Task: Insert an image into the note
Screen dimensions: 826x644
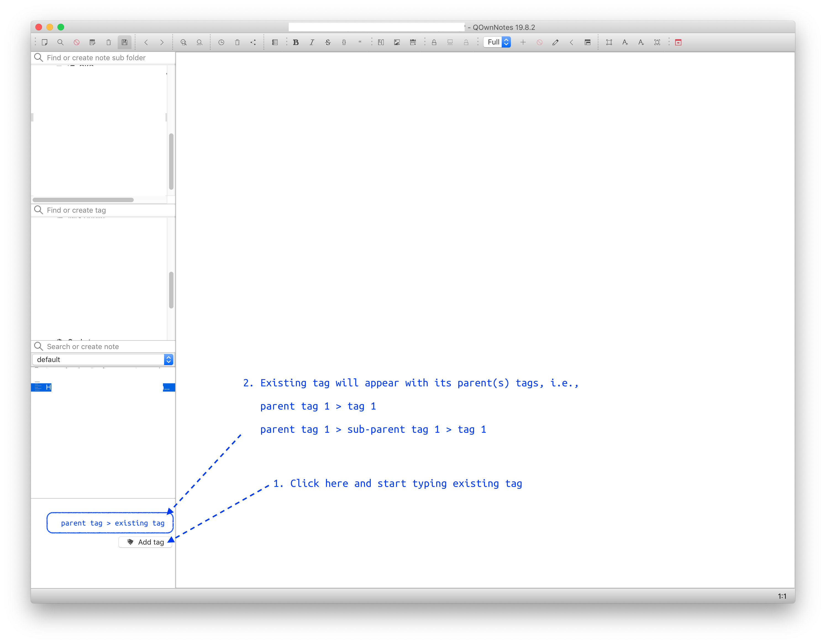Action: pos(397,42)
